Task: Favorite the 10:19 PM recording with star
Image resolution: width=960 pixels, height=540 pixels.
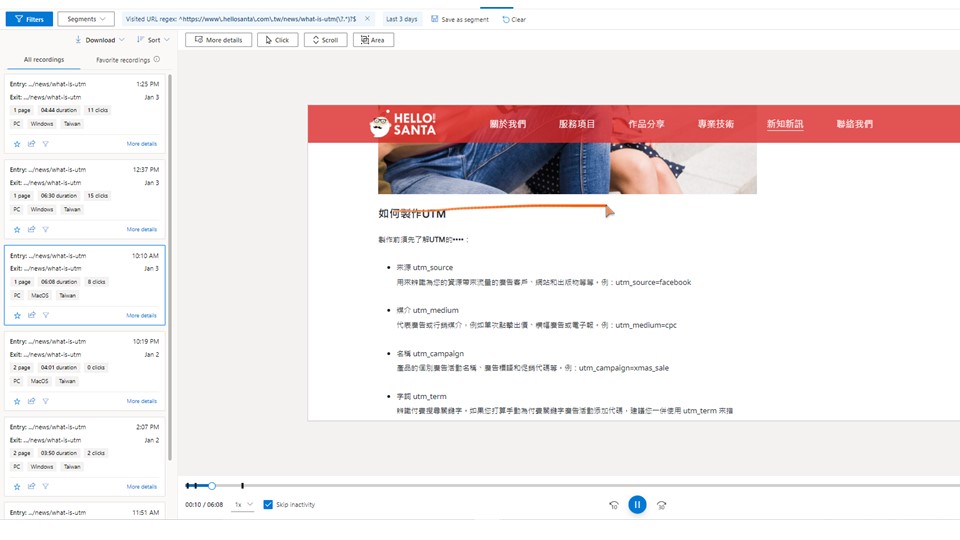Action: pos(17,401)
